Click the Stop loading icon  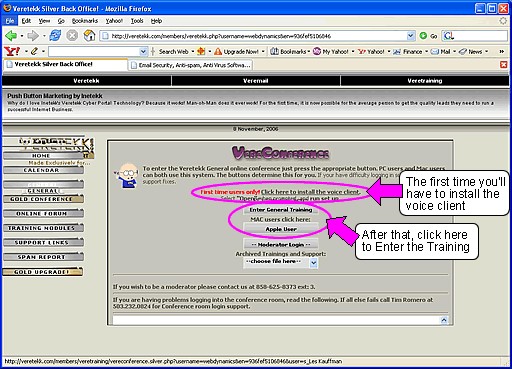(x=72, y=35)
